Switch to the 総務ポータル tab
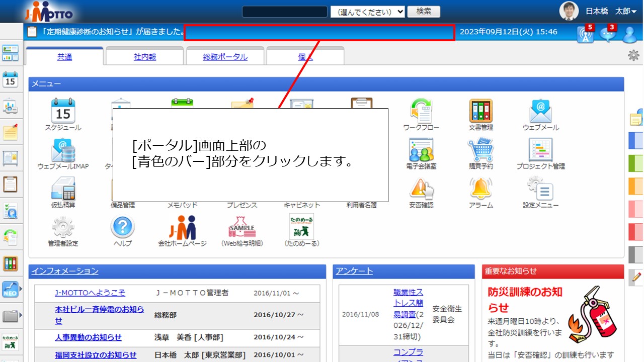This screenshot has width=644, height=362. click(225, 56)
